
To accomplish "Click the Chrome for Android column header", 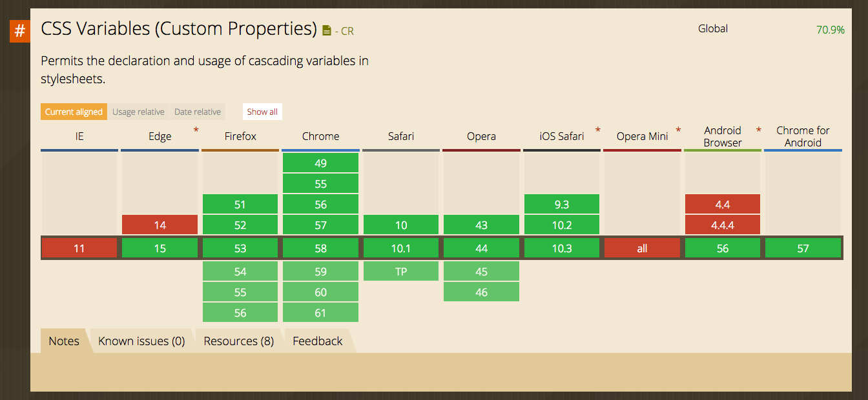I will pyautogui.click(x=803, y=136).
